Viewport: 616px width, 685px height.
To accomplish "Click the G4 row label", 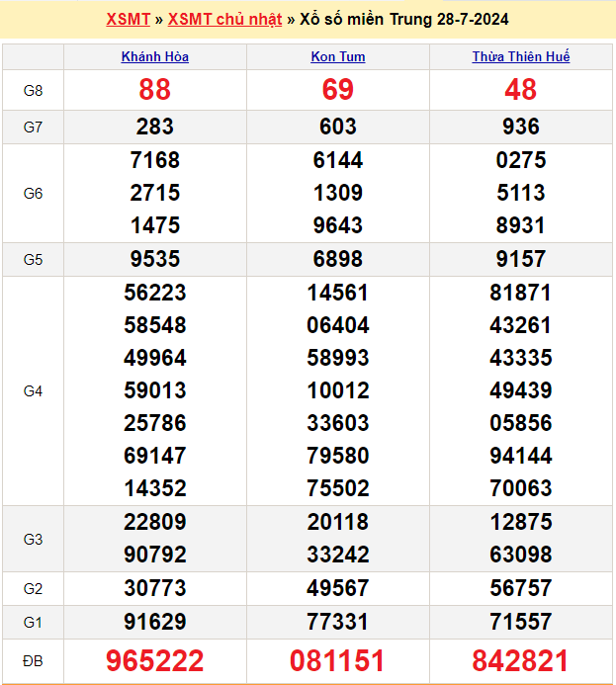I will point(33,390).
